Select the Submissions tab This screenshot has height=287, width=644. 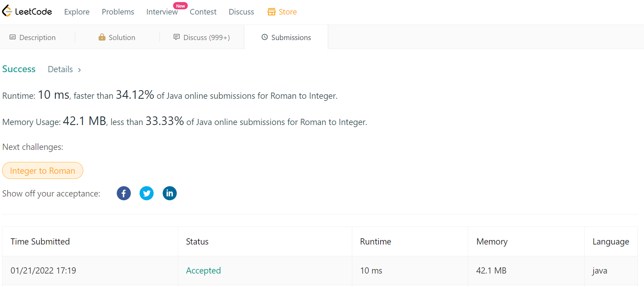(x=286, y=37)
